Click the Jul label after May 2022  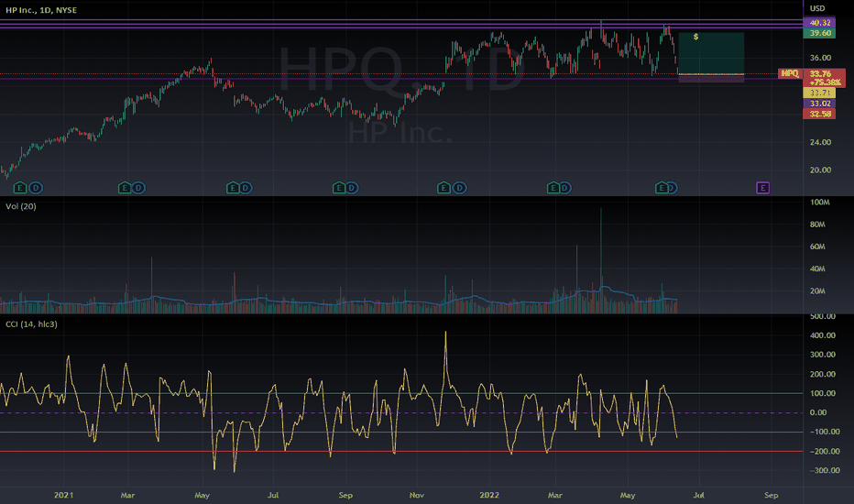pyautogui.click(x=698, y=495)
